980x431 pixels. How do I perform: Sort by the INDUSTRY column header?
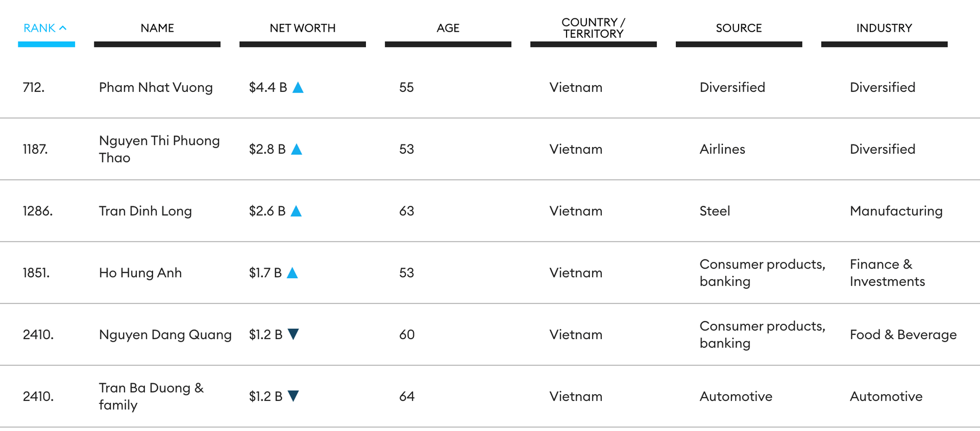click(x=884, y=28)
